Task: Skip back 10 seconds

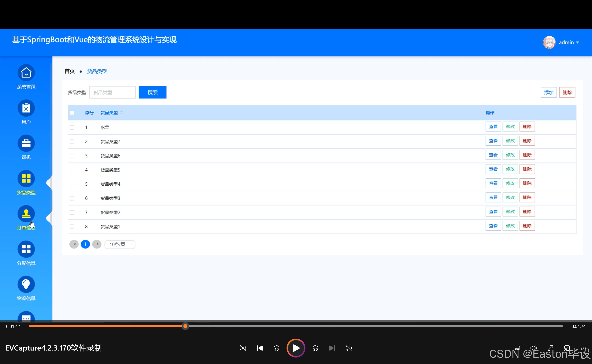Action: click(277, 348)
